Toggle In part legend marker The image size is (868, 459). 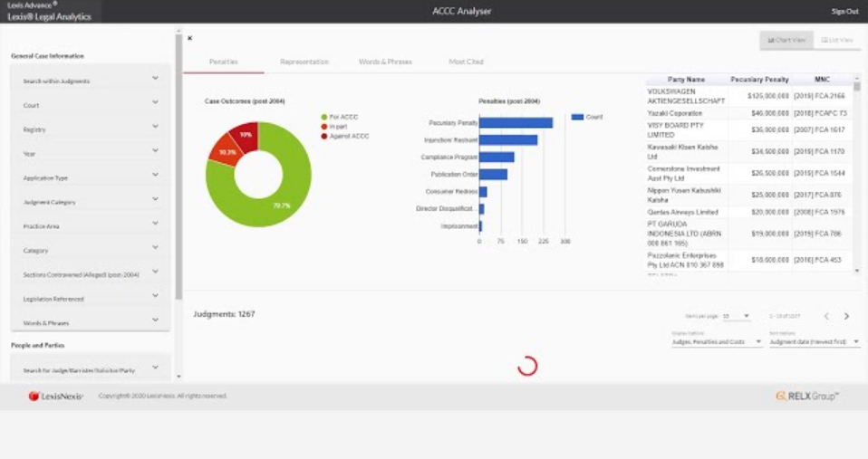(x=323, y=127)
